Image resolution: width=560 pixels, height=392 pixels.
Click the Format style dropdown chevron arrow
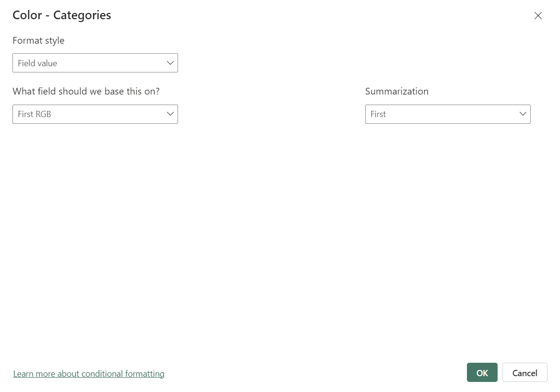coord(170,63)
